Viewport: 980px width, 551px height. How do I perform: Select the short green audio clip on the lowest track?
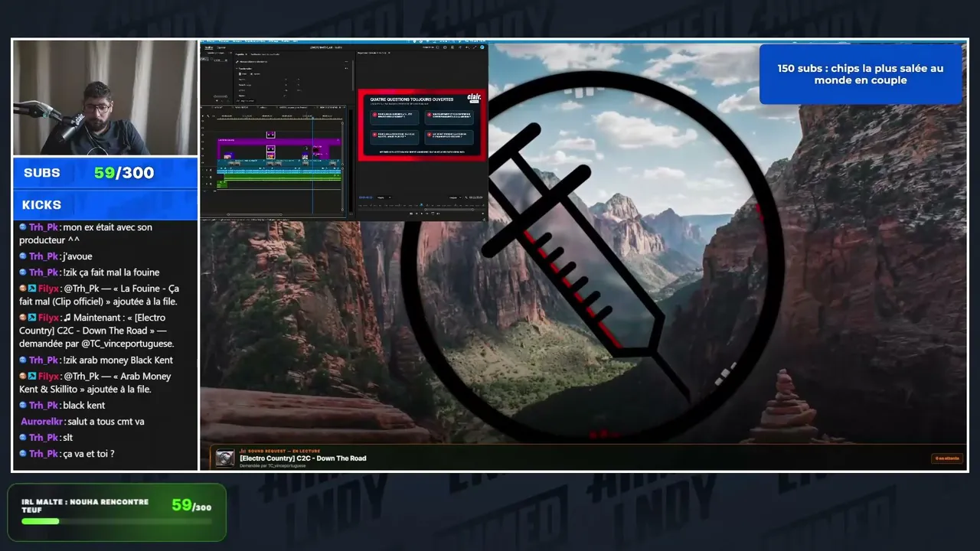(222, 184)
